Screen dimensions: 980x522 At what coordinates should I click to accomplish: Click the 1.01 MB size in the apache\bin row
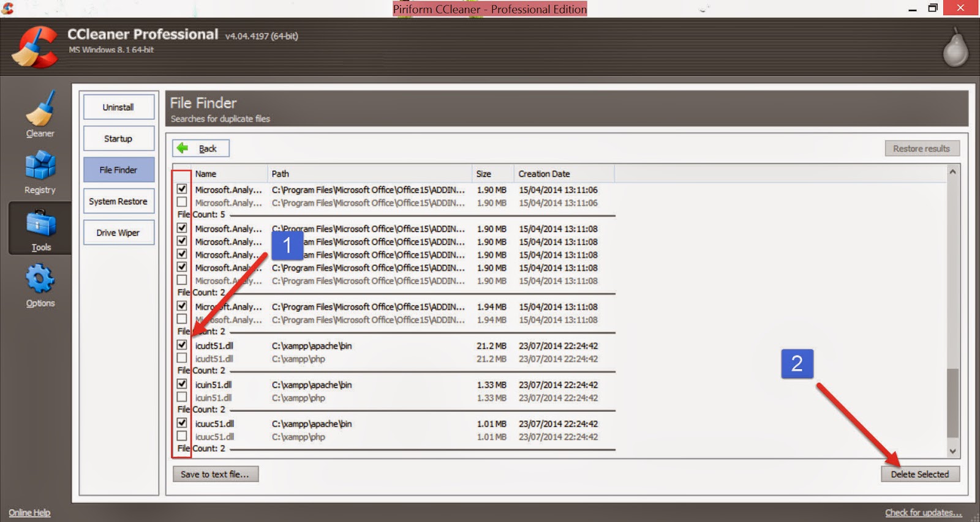[x=492, y=423]
